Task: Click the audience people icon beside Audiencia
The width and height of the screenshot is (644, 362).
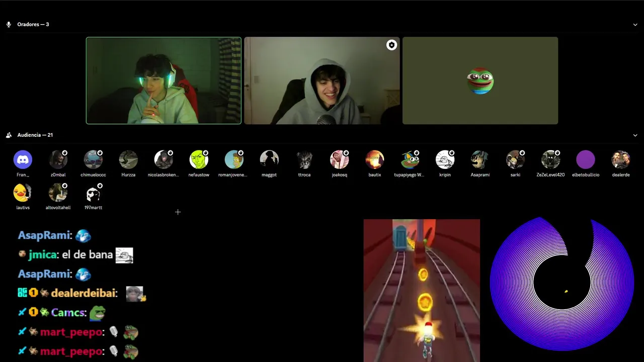Action: point(9,135)
